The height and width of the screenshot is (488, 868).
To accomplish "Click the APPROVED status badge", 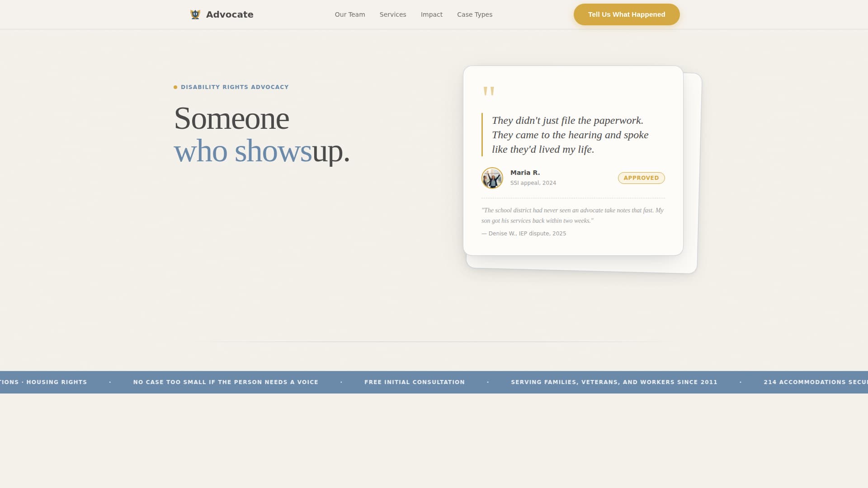I will pos(641,178).
